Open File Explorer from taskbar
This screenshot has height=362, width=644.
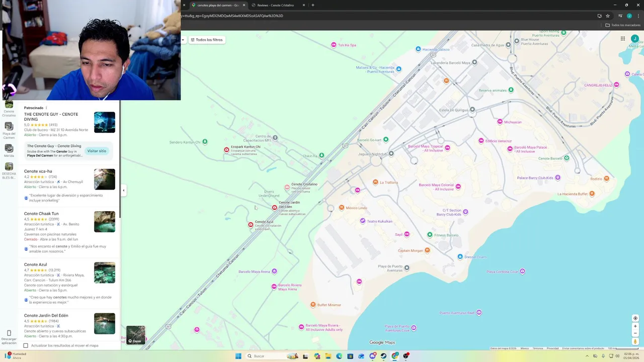pos(328,356)
